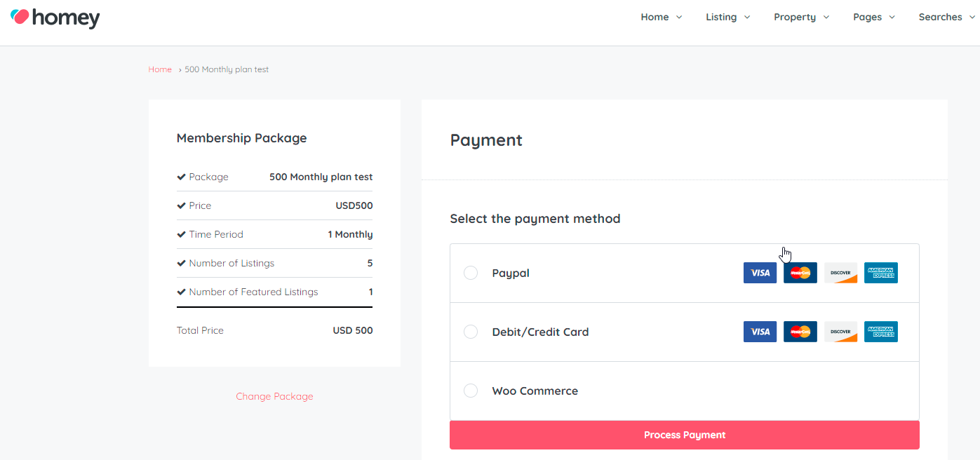Open the homey logo homepage
This screenshot has height=460, width=980.
coord(55,18)
